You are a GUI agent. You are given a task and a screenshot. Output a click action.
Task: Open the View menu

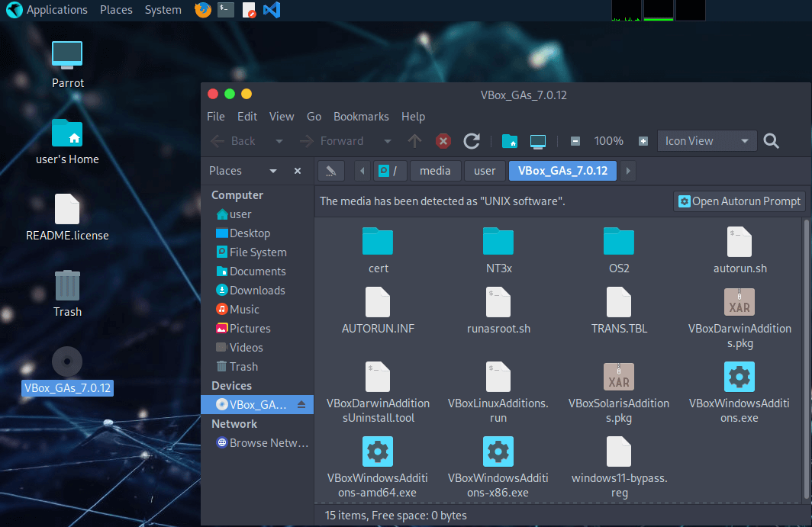click(x=281, y=117)
